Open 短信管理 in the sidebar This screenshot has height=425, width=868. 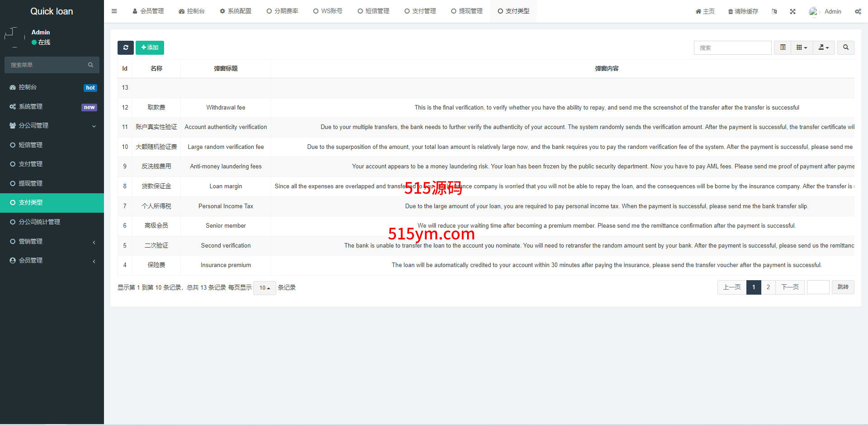click(x=30, y=145)
